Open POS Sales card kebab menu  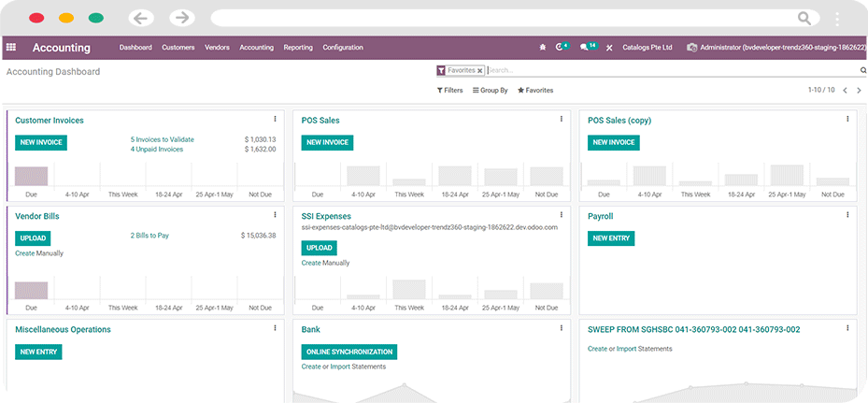coord(562,119)
